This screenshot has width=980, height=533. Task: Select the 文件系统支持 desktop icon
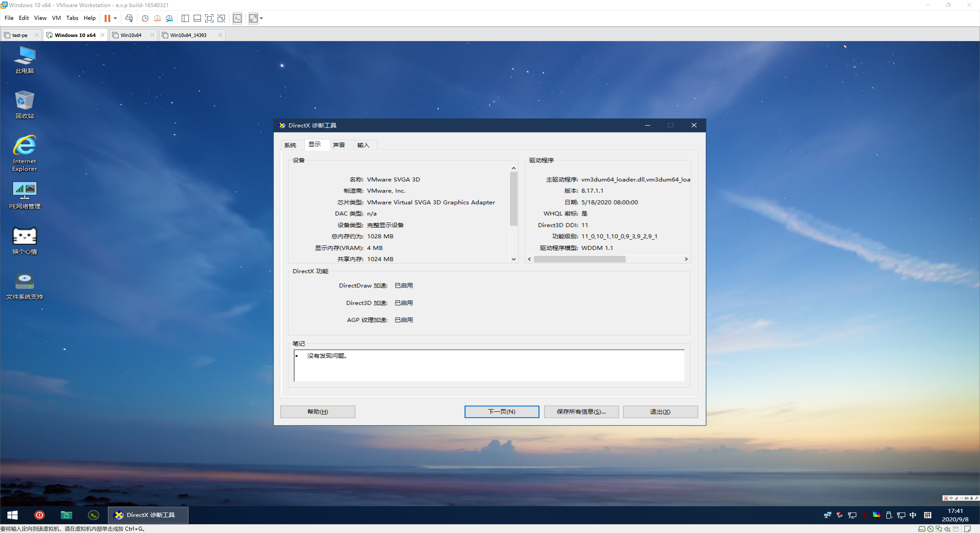(x=25, y=286)
